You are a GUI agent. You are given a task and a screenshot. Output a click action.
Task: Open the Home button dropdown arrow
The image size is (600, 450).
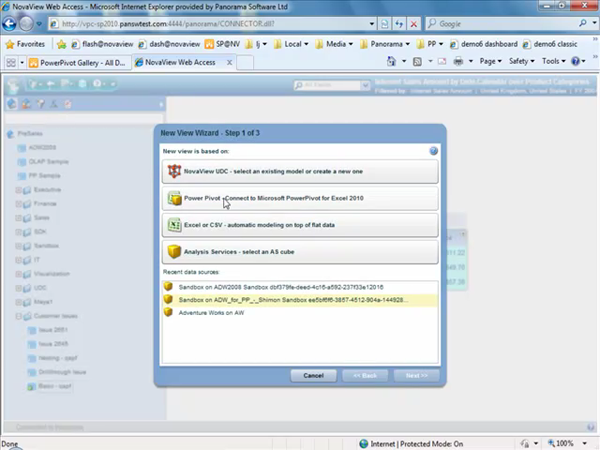[403, 61]
